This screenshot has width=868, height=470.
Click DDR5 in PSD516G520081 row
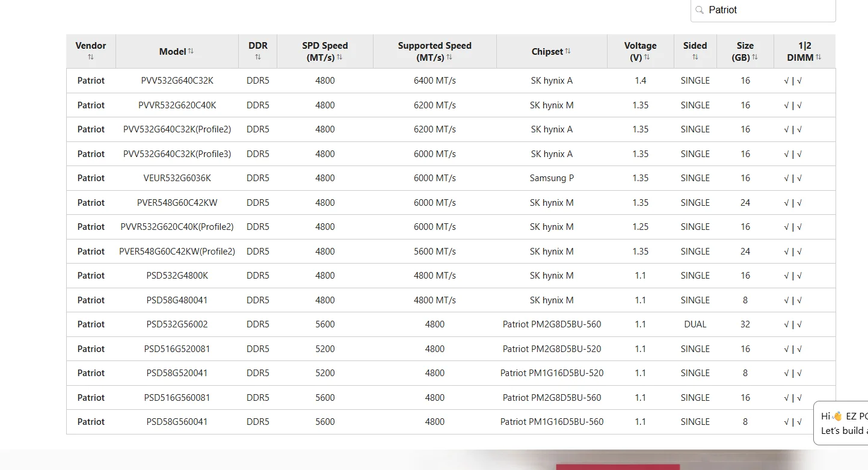(258, 349)
